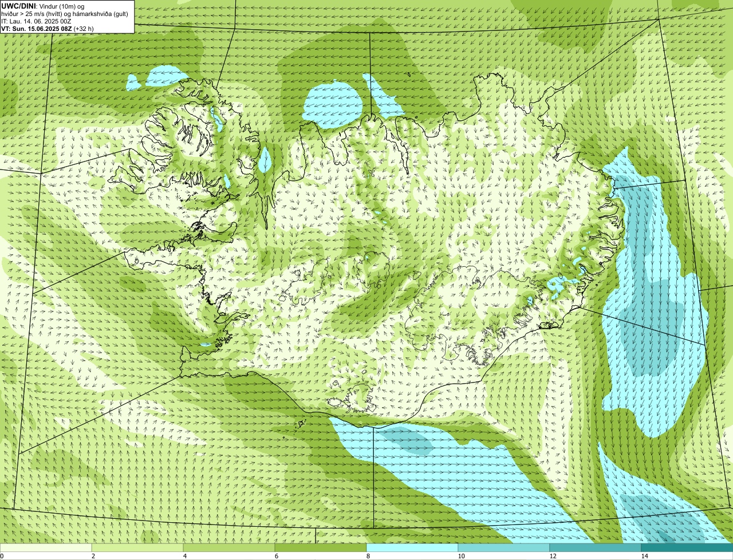733x560 pixels.
Task: Click the '10' colorbar tick label
Action: 461,556
